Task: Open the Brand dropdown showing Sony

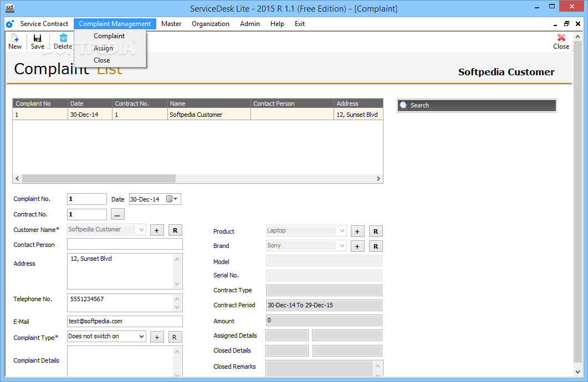Action: pos(342,246)
